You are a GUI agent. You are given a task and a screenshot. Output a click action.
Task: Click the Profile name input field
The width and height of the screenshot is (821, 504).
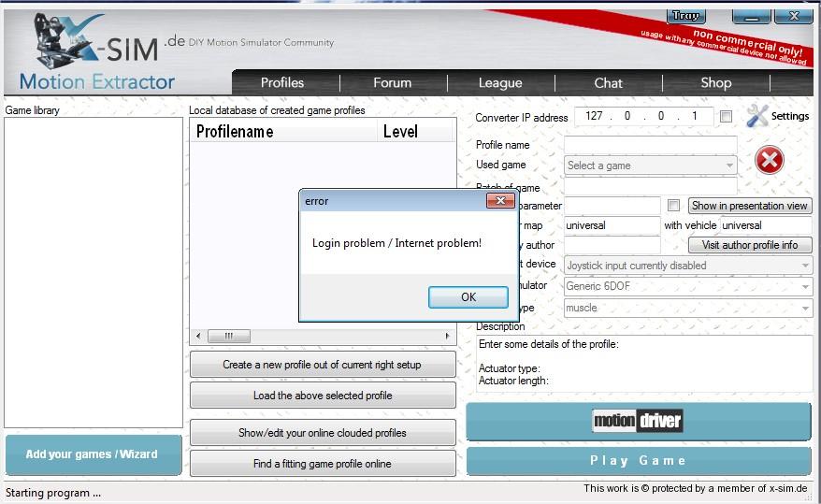pyautogui.click(x=649, y=145)
